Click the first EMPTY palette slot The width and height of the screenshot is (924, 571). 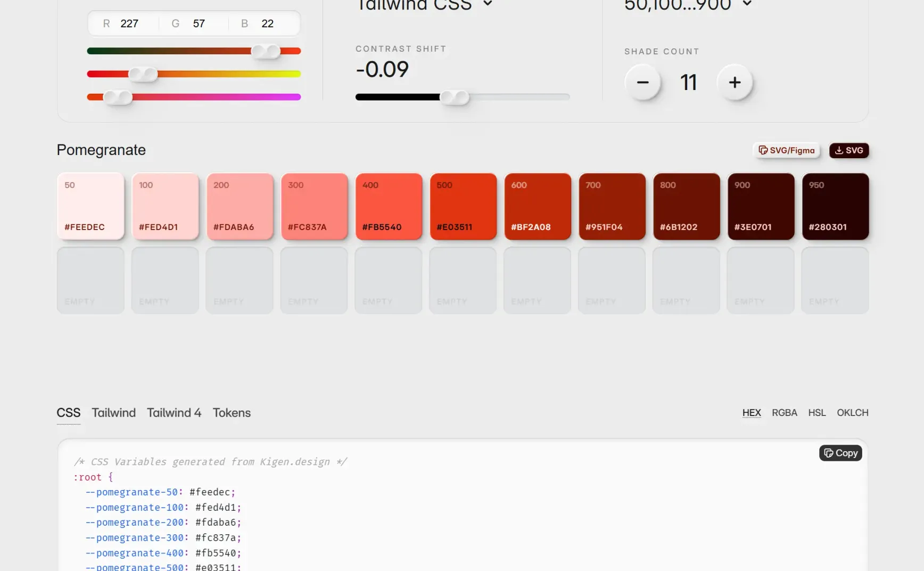coord(90,280)
